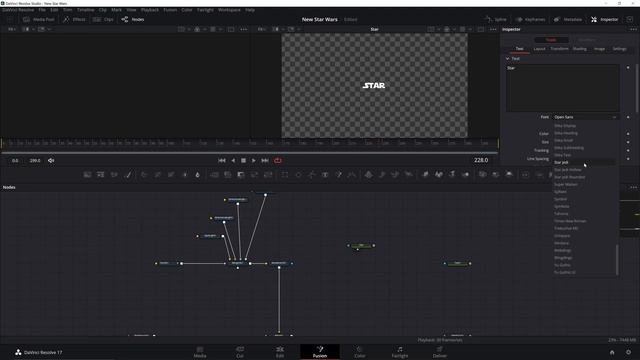Open the Cut page
The image size is (640, 360).
pos(240,352)
